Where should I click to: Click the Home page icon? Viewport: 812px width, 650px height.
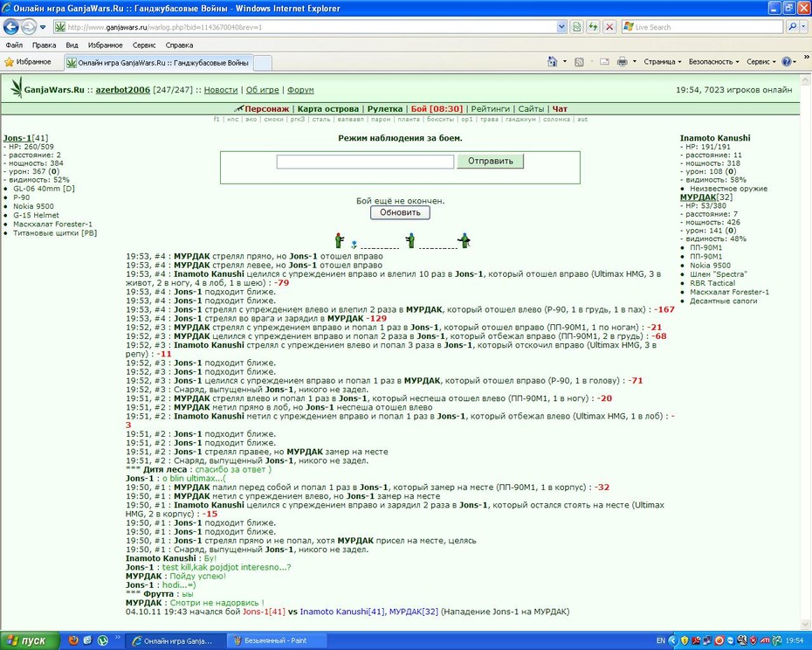[x=552, y=62]
